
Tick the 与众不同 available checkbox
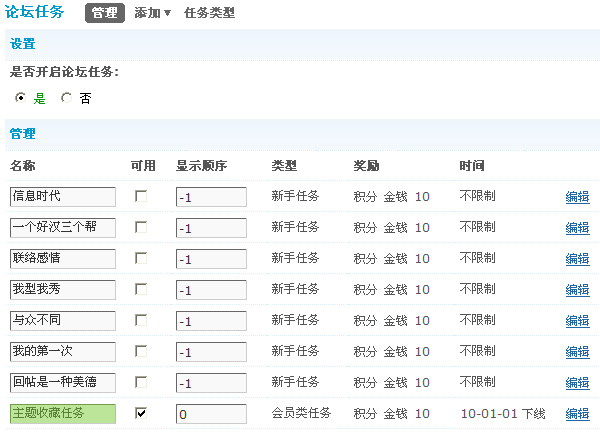pos(141,320)
